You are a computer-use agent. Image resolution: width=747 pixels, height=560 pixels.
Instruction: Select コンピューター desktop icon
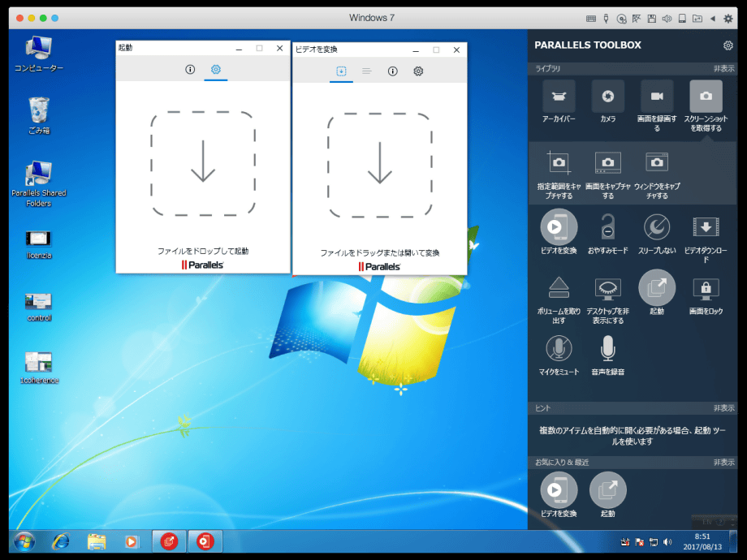39,54
